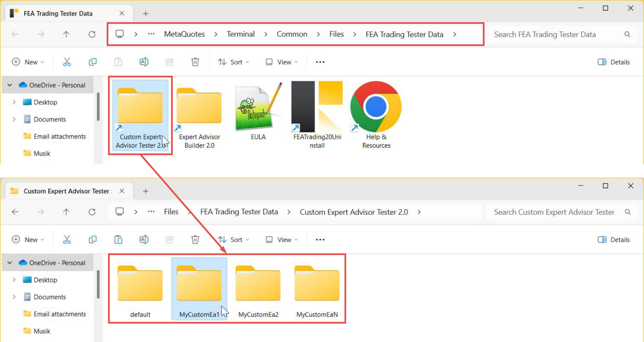Click the PC icon in bottom address bar
The width and height of the screenshot is (644, 342).
120,211
